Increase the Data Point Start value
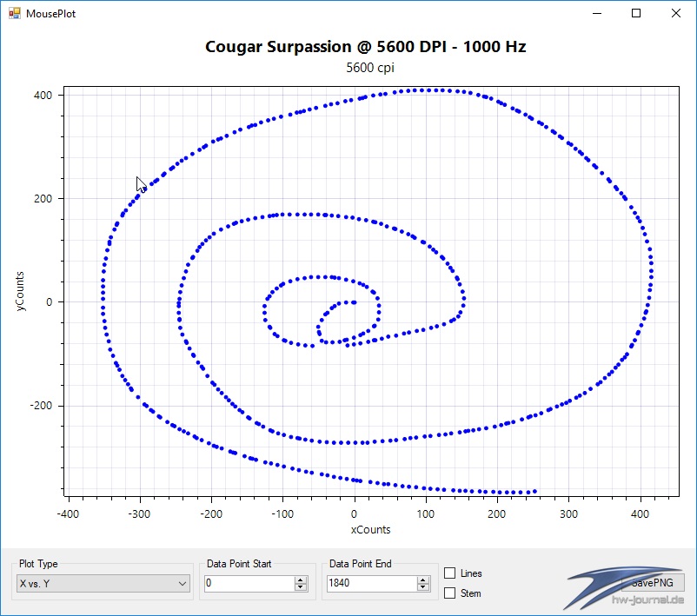The width and height of the screenshot is (697, 616). coord(301,580)
